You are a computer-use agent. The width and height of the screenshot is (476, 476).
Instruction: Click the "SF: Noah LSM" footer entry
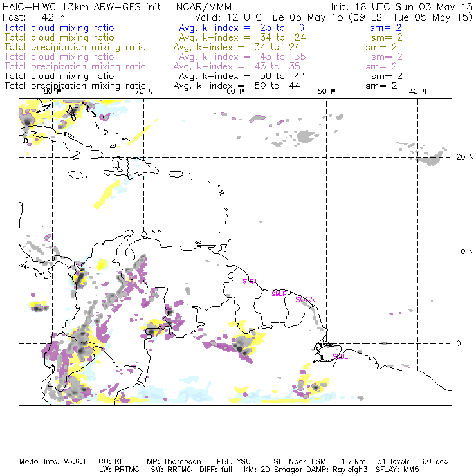[x=300, y=462]
